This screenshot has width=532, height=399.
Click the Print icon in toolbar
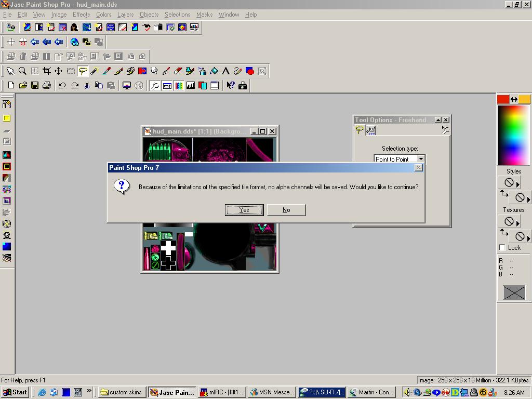click(47, 86)
